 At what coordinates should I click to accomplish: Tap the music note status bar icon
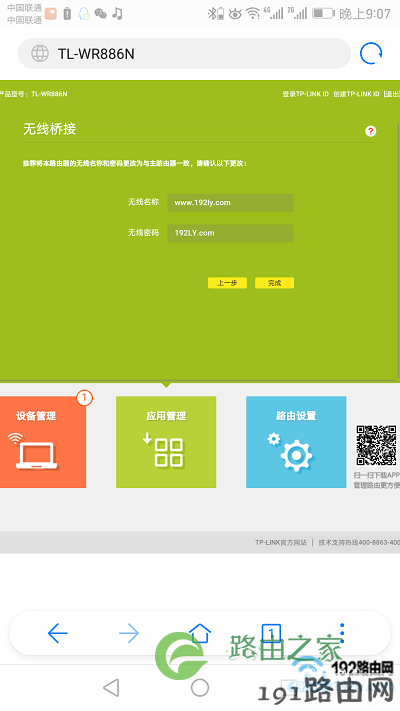pyautogui.click(x=117, y=13)
